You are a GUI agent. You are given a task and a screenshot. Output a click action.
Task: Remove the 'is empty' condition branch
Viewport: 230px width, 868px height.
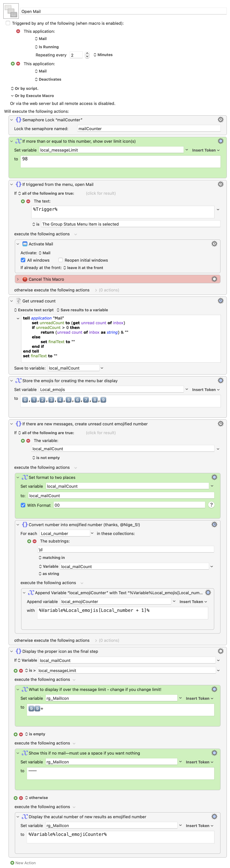(21, 734)
